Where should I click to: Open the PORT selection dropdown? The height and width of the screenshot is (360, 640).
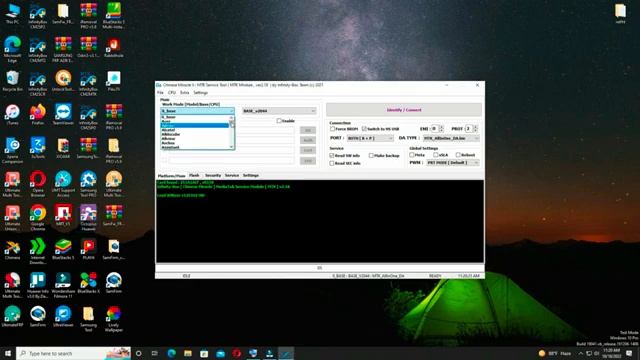370,138
